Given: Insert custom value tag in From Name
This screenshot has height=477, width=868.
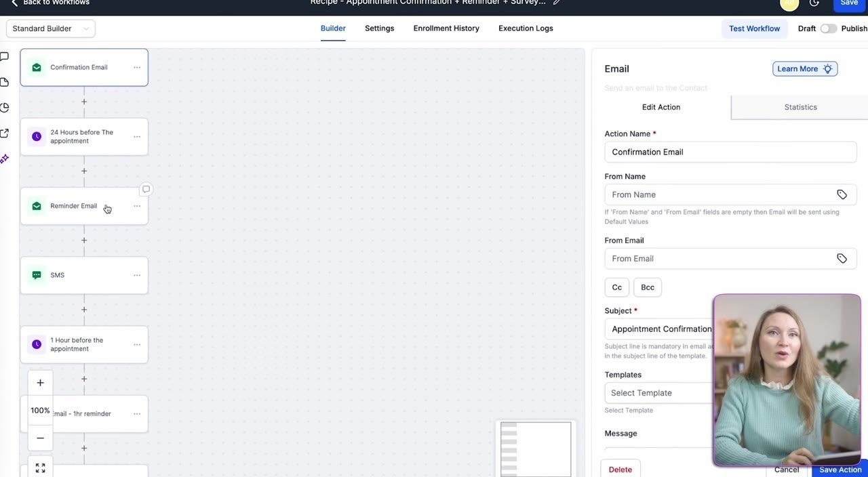Looking at the screenshot, I should click(842, 194).
